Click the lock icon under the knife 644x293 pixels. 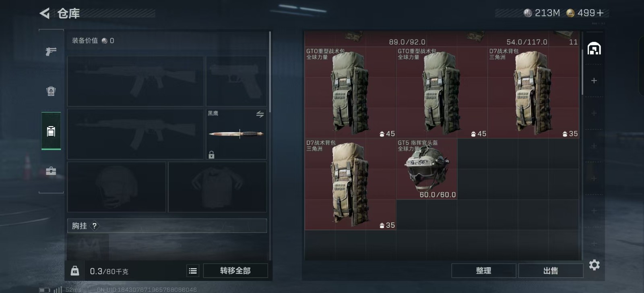coord(211,155)
